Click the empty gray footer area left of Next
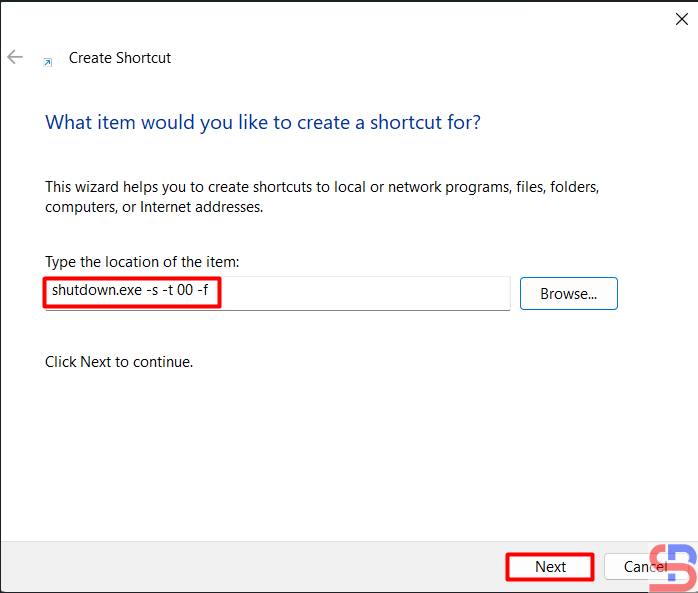The image size is (698, 593). click(250, 567)
